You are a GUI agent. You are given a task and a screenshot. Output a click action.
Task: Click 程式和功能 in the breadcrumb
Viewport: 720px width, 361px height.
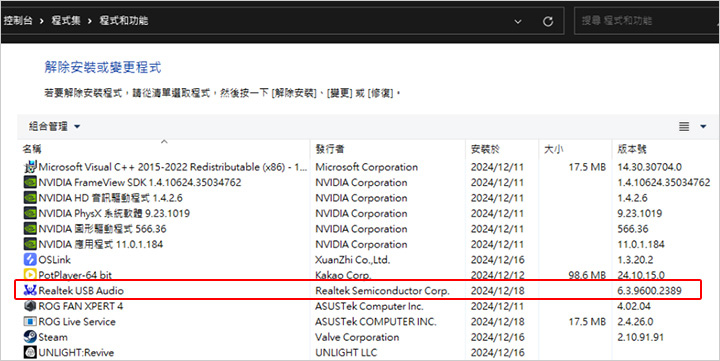point(124,21)
